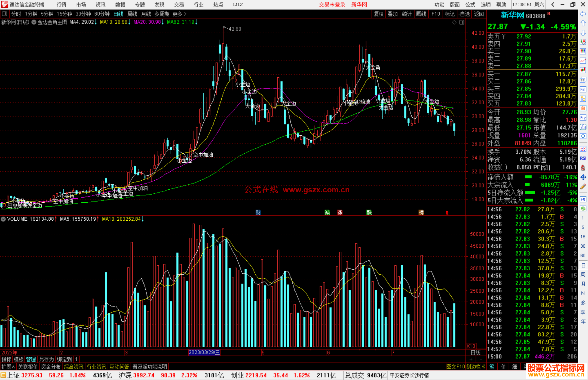The image size is (588, 380).
Task: Select the pencil drawing tool icon
Action: (583, 187)
